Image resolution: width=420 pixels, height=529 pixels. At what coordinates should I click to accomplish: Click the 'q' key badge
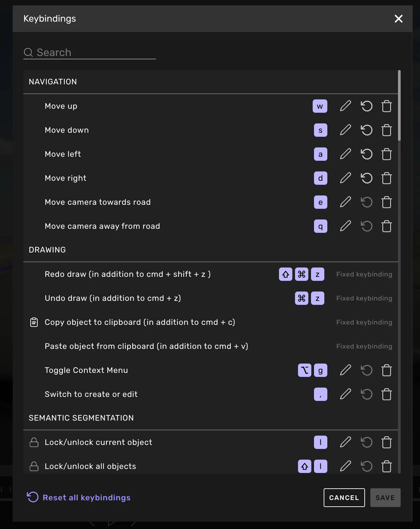point(321,226)
